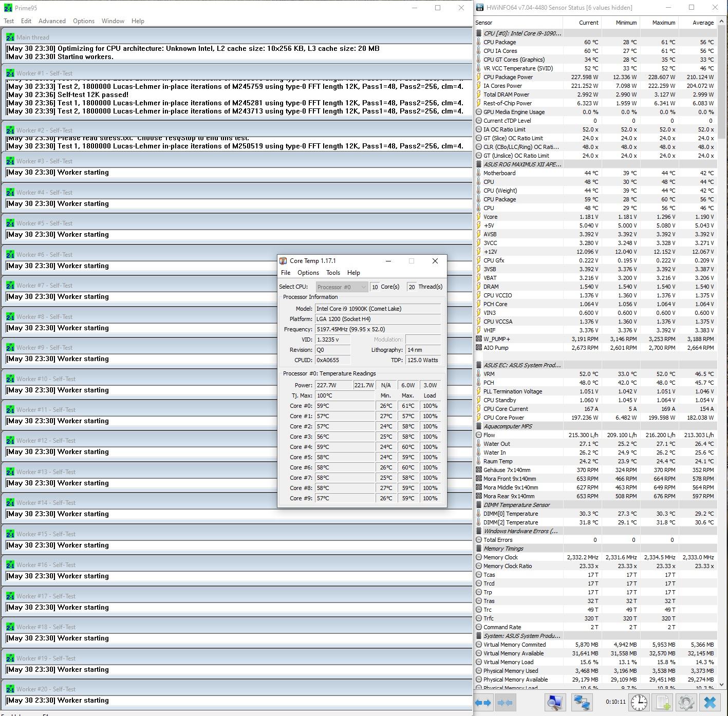The image size is (728, 716).
Task: Click the Prime95 icon on Main thread window
Action: click(10, 37)
